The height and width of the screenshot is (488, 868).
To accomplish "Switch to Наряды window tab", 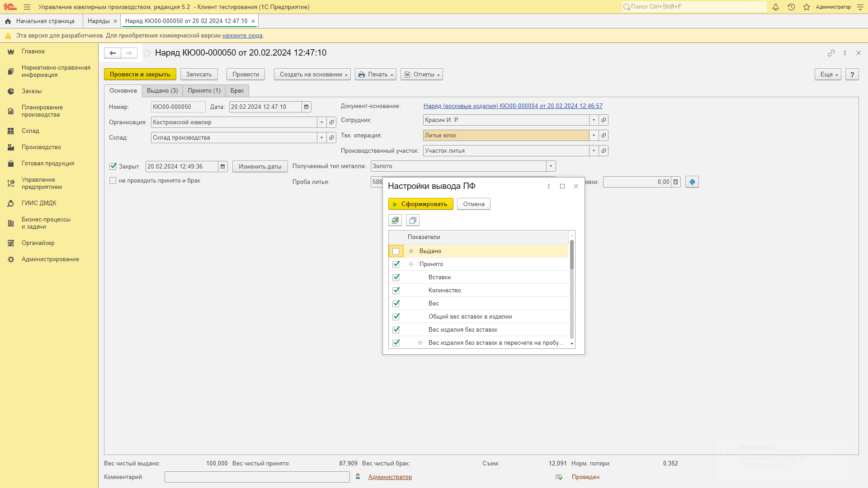I will pos(99,21).
